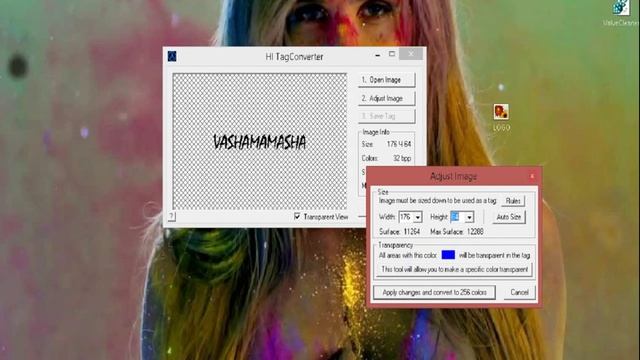
Task: Pick the blue transparency color swatch
Action: pos(448,255)
